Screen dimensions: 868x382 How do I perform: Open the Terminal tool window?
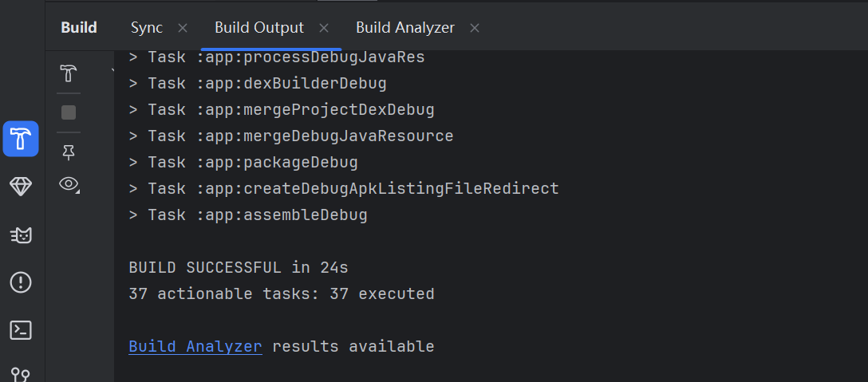tap(21, 330)
